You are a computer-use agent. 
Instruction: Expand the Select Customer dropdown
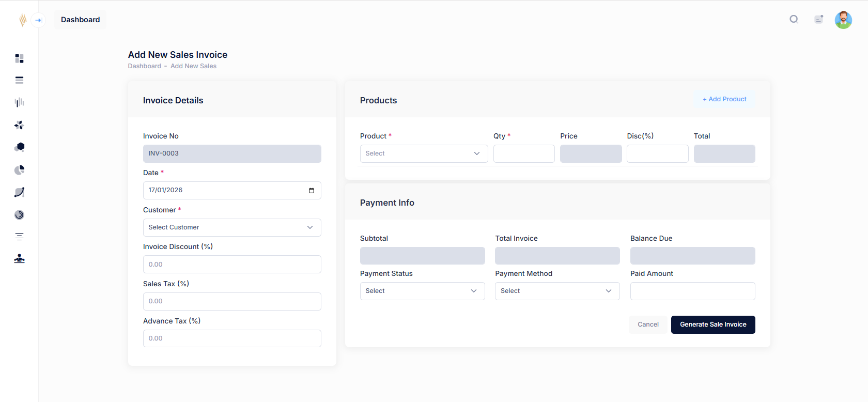click(232, 228)
